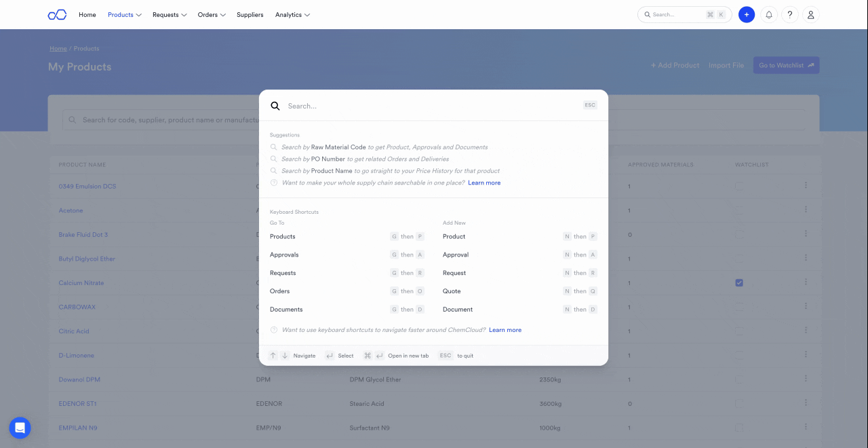
Task: Open row menu for EDENOR ST1
Action: [806, 403]
